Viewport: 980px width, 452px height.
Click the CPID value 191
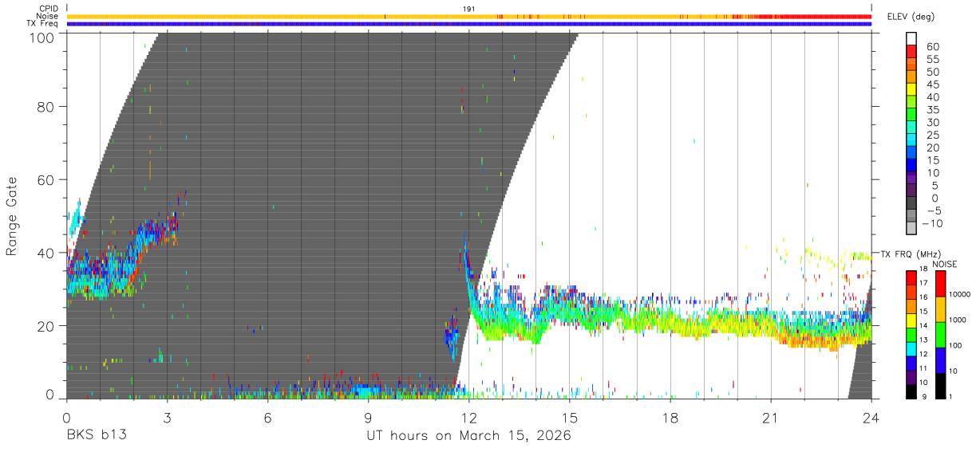pos(469,9)
